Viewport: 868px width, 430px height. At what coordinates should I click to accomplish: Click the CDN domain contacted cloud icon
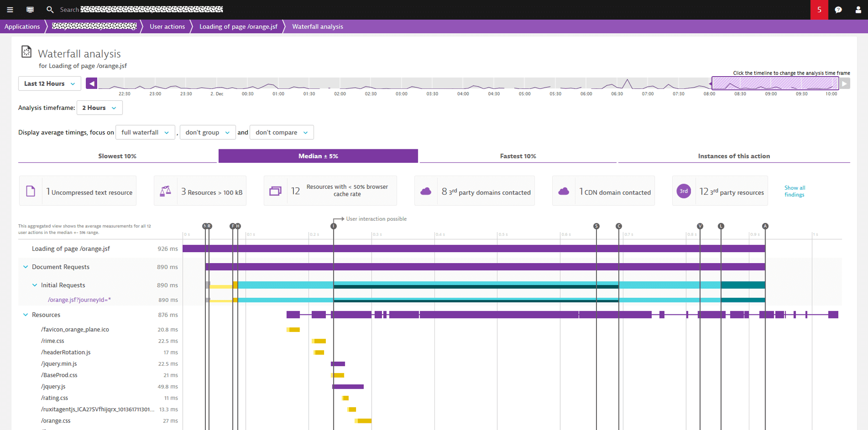[x=563, y=190]
